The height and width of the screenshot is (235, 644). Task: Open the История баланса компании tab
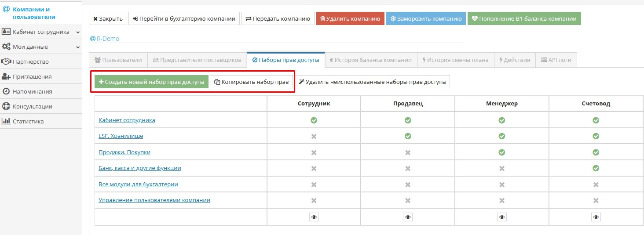click(370, 60)
